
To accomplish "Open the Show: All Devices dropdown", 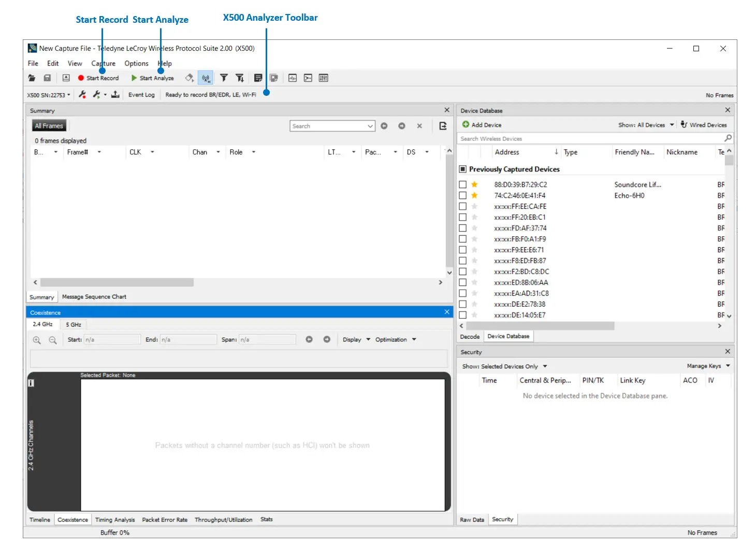I will (646, 125).
